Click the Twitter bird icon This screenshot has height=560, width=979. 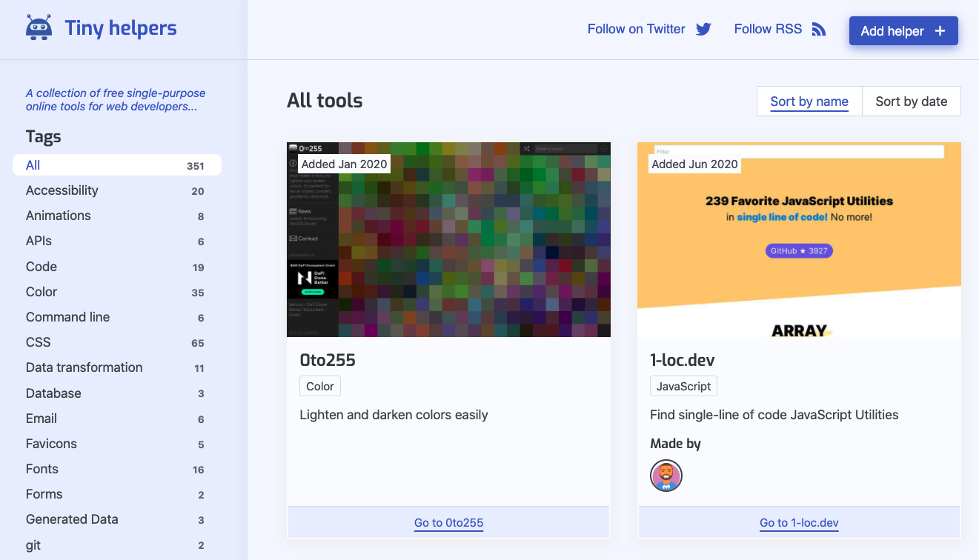pyautogui.click(x=703, y=30)
